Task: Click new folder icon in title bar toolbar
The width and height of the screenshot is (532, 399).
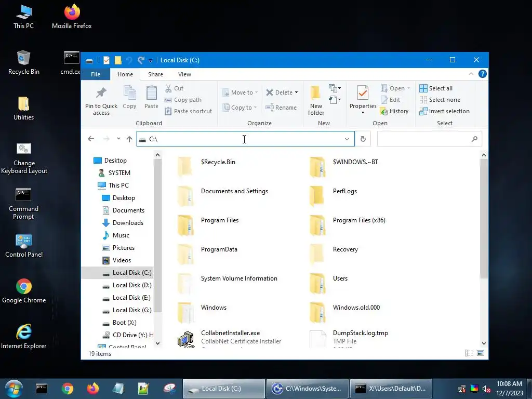Action: click(x=118, y=60)
